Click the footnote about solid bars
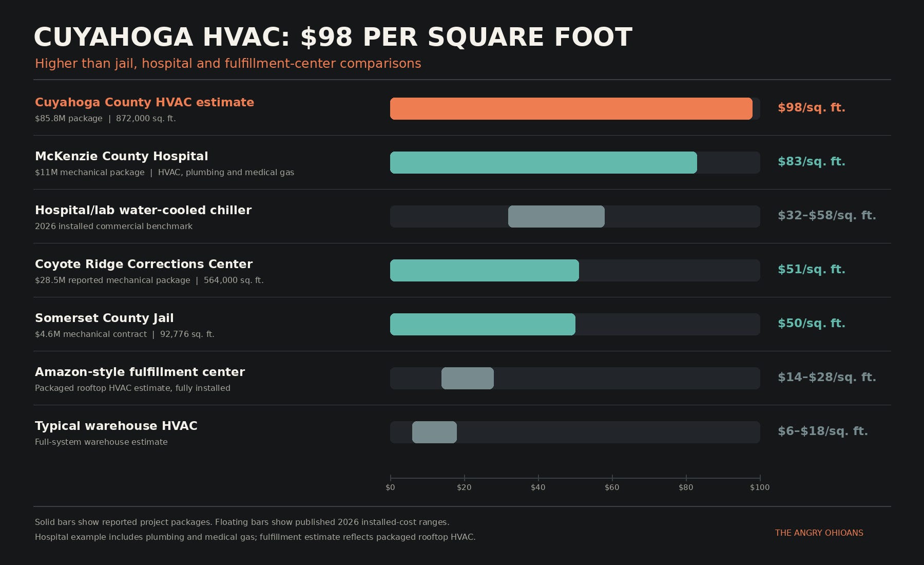The width and height of the screenshot is (924, 565). (242, 522)
